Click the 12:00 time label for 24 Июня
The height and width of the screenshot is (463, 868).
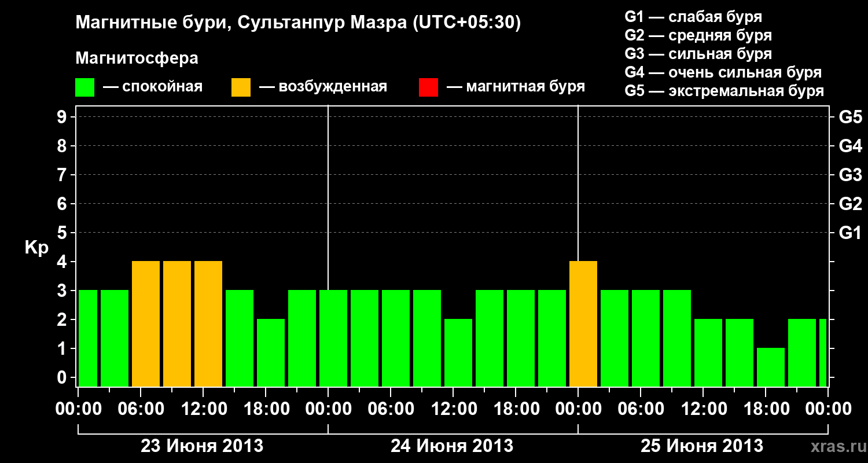pyautogui.click(x=454, y=409)
